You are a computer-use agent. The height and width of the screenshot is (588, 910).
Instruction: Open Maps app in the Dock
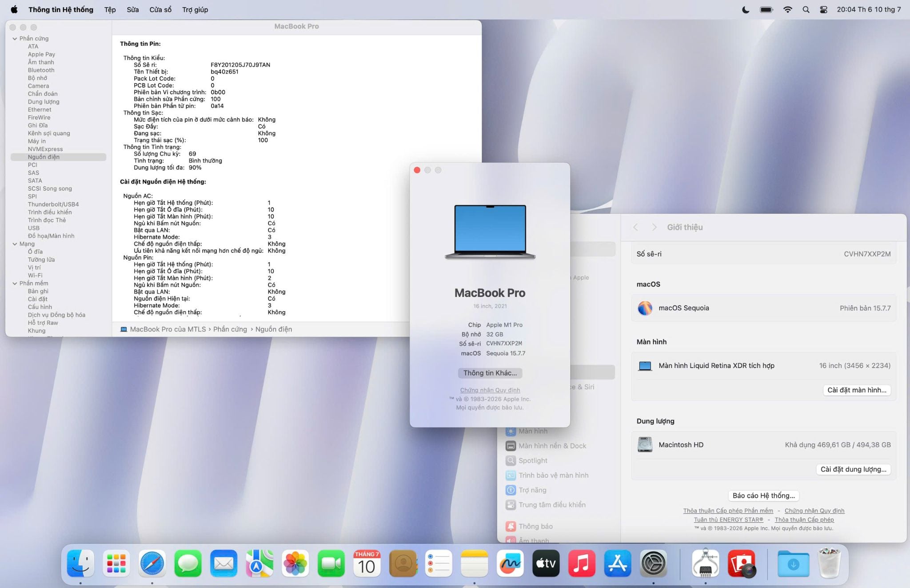(259, 563)
